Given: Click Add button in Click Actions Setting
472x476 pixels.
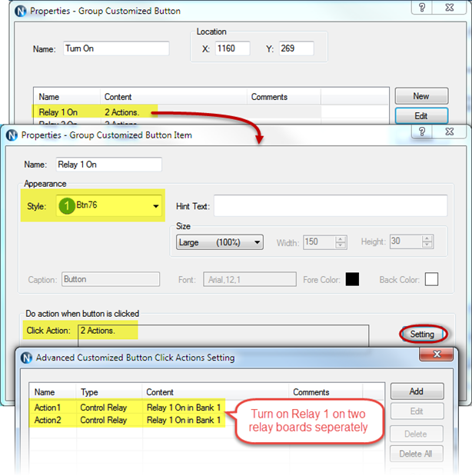Looking at the screenshot, I should pyautogui.click(x=417, y=391).
